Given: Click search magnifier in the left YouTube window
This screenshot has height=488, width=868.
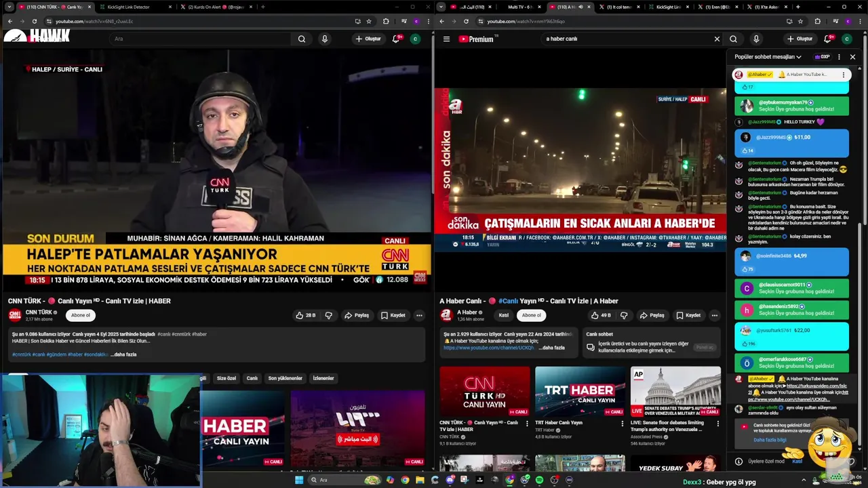Looking at the screenshot, I should click(302, 39).
